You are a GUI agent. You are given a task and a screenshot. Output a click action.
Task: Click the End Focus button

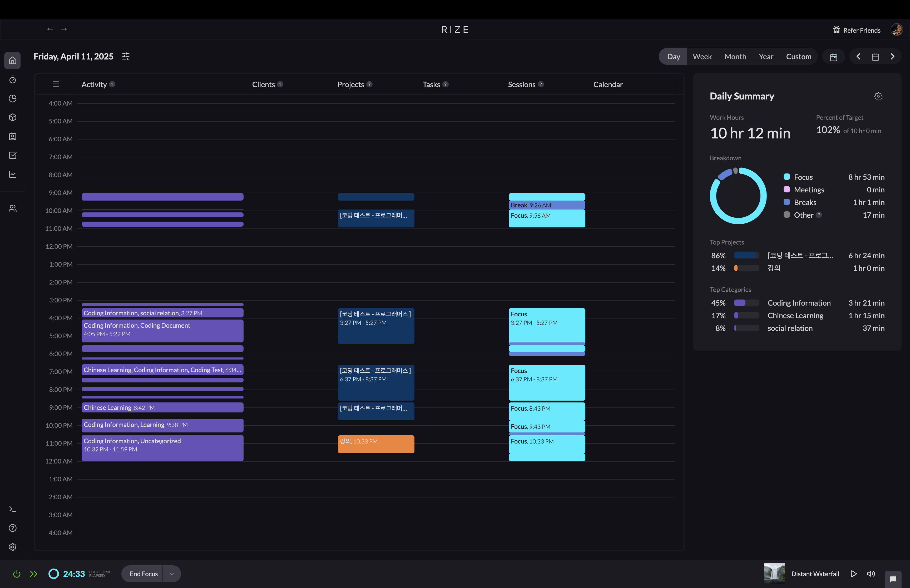click(x=143, y=574)
